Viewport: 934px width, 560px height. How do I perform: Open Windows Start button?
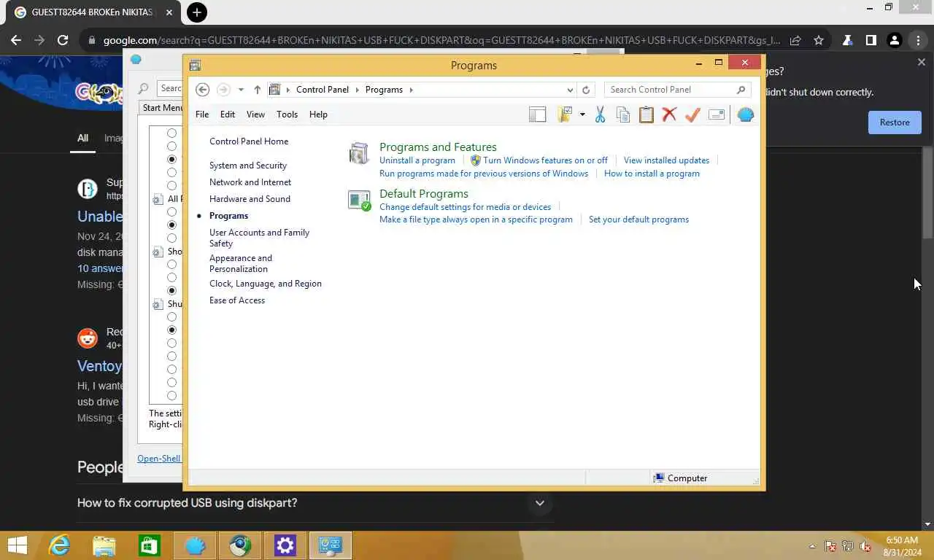[x=17, y=545]
